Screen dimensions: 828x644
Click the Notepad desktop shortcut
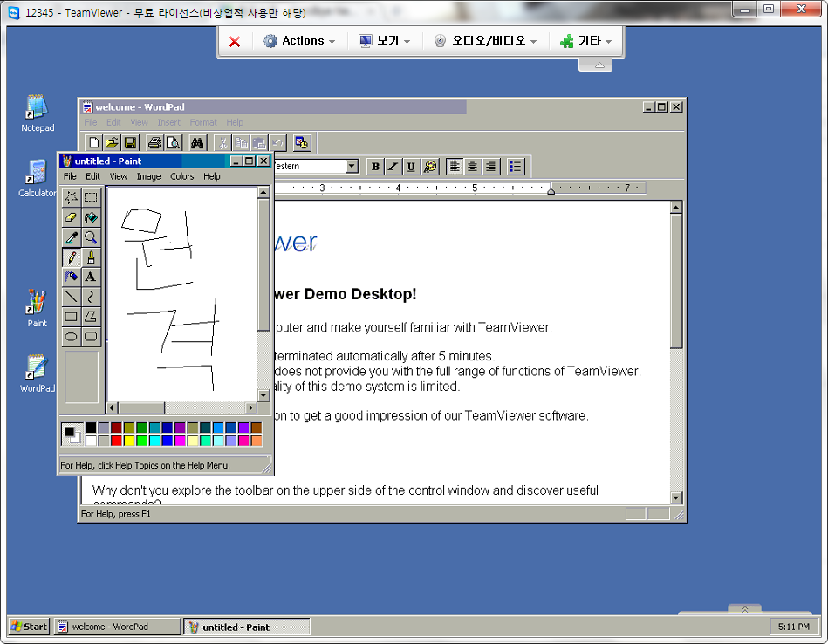coord(38,113)
